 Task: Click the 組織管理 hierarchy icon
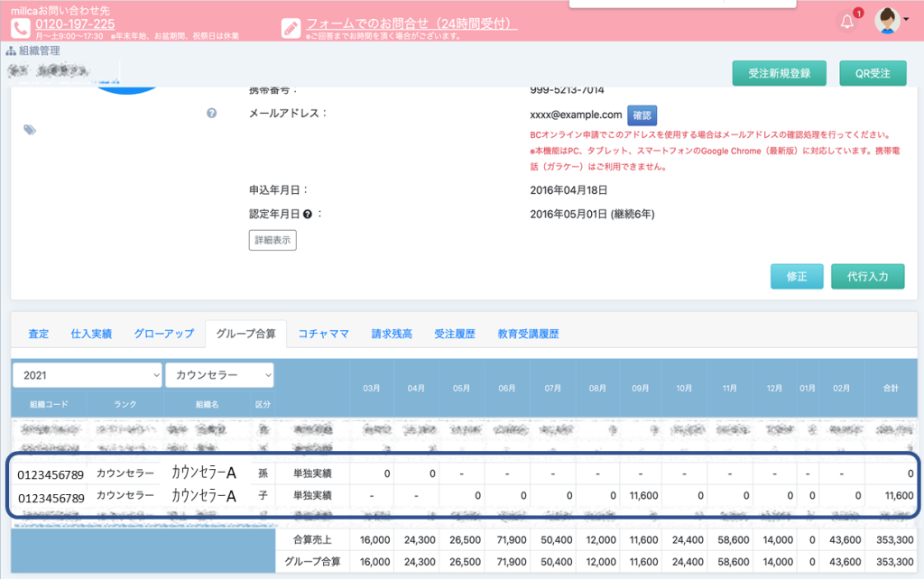point(11,51)
